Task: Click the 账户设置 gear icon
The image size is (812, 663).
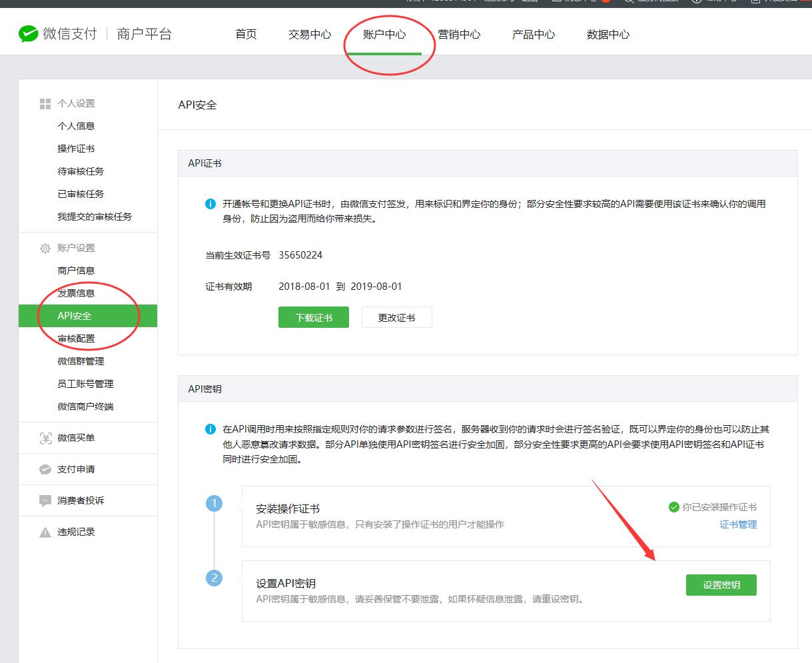Action: (45, 248)
